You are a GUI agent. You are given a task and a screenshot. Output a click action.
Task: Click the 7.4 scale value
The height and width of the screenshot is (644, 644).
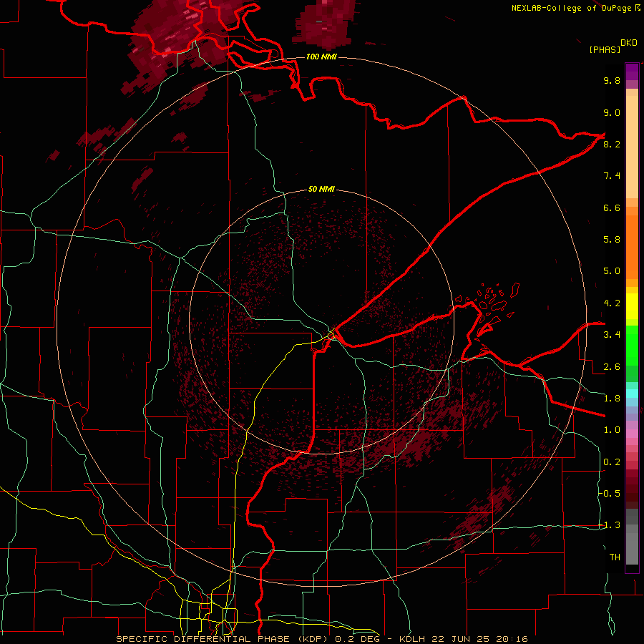pyautogui.click(x=612, y=176)
